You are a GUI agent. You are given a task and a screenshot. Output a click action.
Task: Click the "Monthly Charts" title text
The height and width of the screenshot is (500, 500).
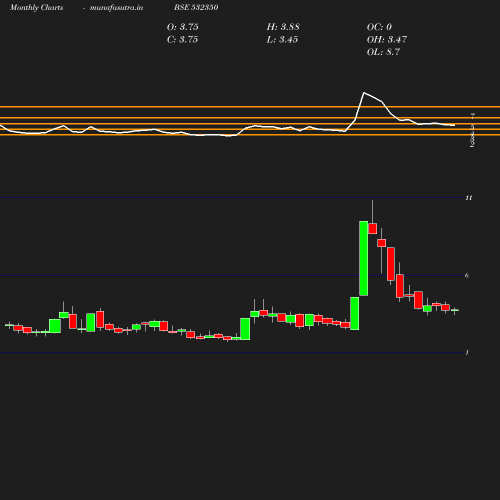[x=36, y=7]
